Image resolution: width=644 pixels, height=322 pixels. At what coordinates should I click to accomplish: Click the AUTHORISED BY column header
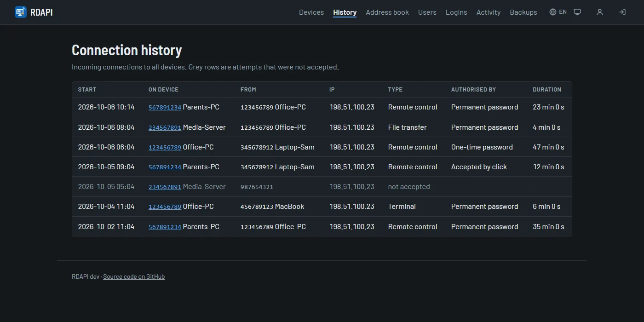point(473,90)
